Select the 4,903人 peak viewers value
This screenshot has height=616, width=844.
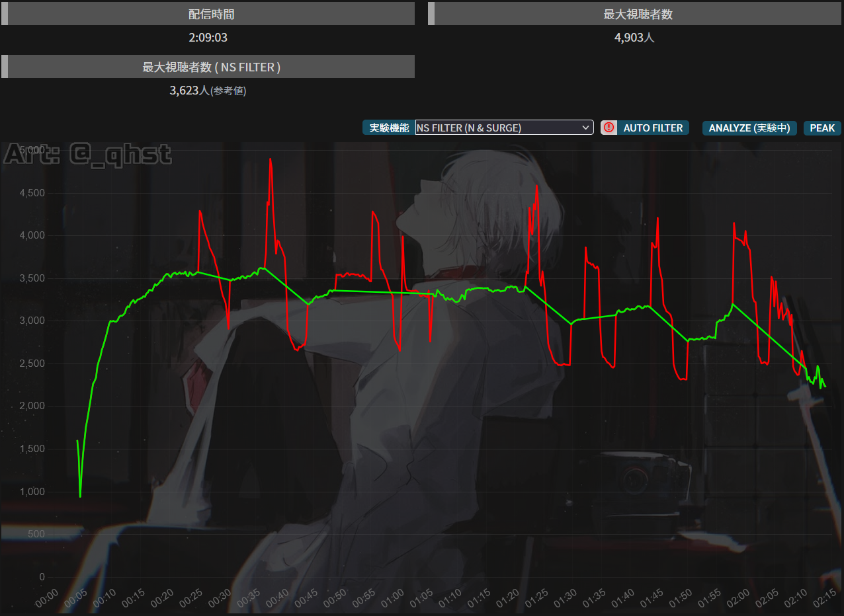(x=634, y=38)
